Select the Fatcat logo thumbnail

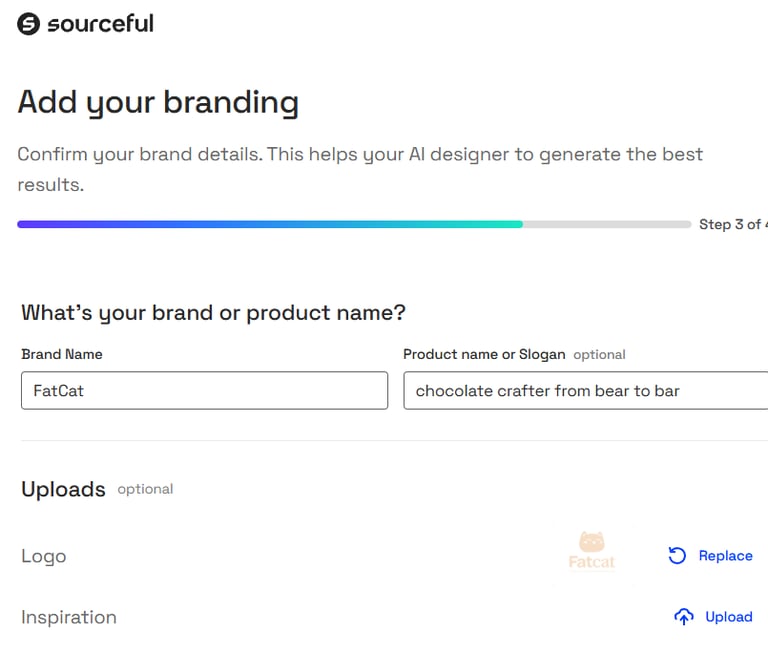coord(592,551)
